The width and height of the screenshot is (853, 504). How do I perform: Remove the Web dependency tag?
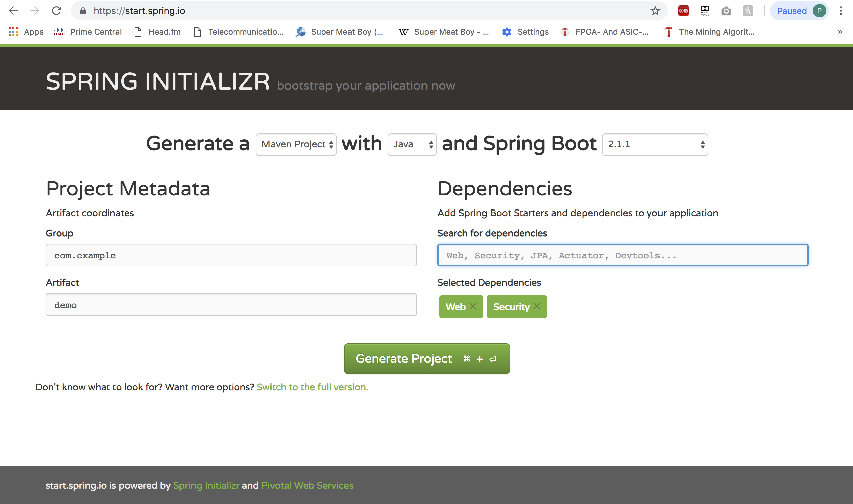[x=473, y=306]
